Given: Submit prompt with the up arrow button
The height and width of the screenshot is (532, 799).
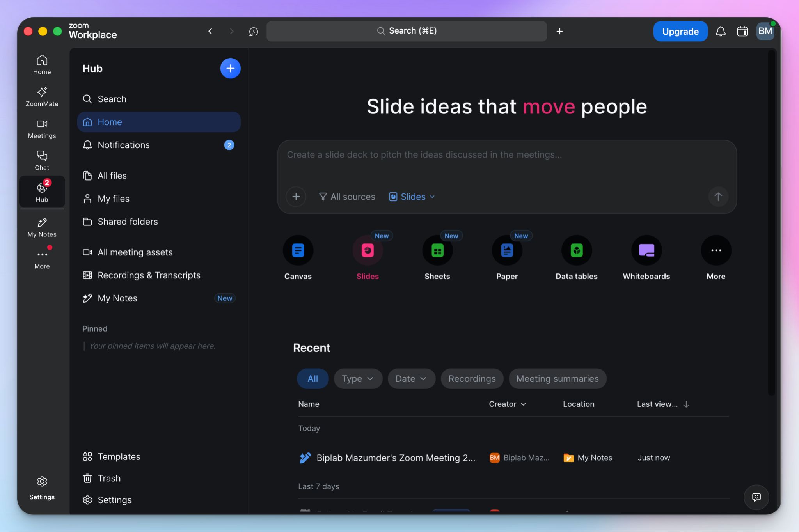Looking at the screenshot, I should tap(718, 197).
